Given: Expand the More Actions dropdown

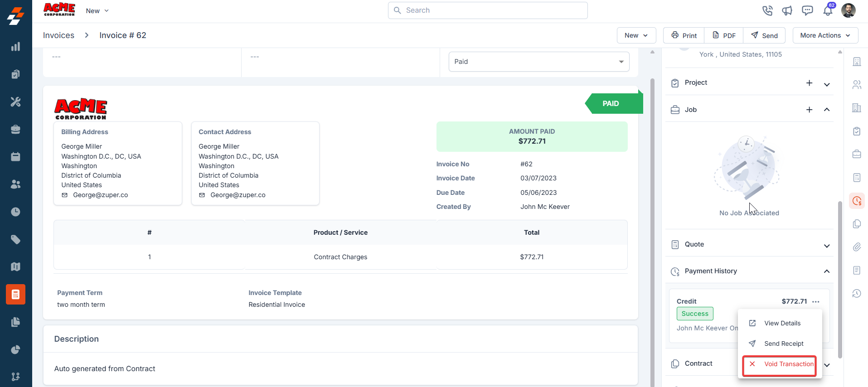Looking at the screenshot, I should click(x=825, y=35).
